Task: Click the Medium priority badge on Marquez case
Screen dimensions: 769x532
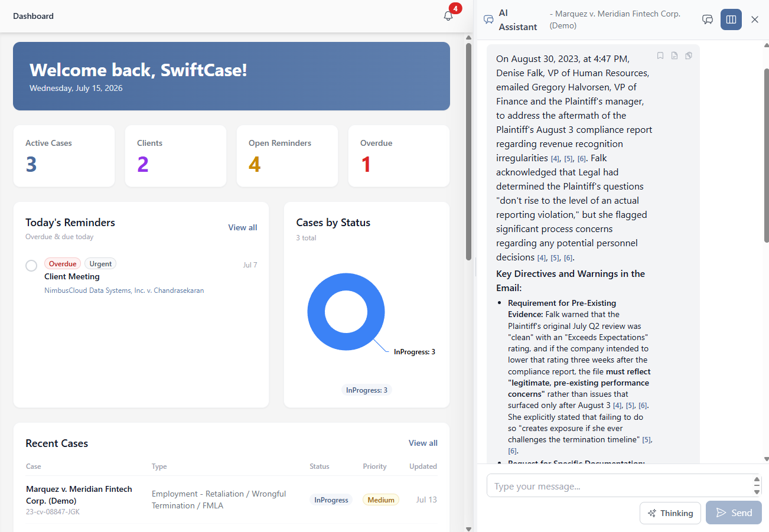Action: [381, 500]
